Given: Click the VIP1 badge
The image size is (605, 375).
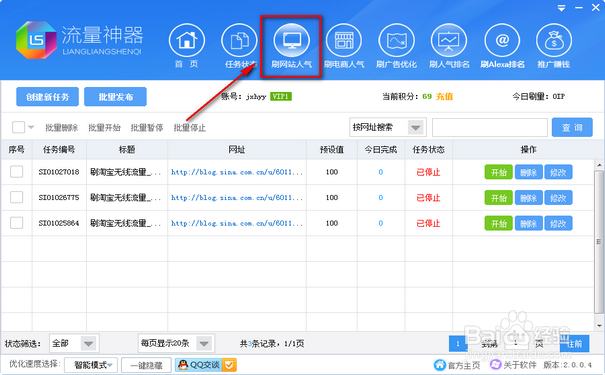Looking at the screenshot, I should pos(281,96).
